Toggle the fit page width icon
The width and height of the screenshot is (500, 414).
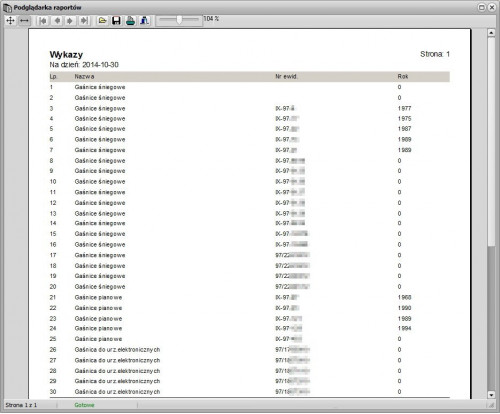pos(24,21)
